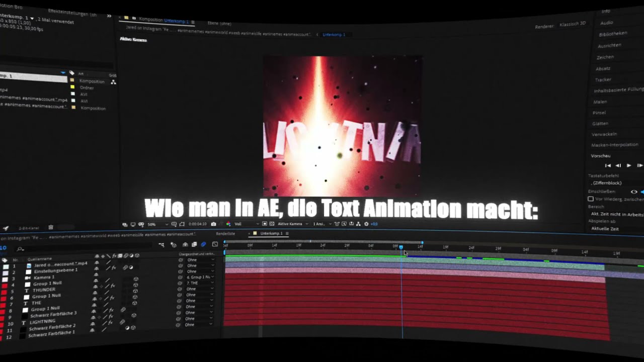
Task: Select the THE text layer
Action: [36, 303]
